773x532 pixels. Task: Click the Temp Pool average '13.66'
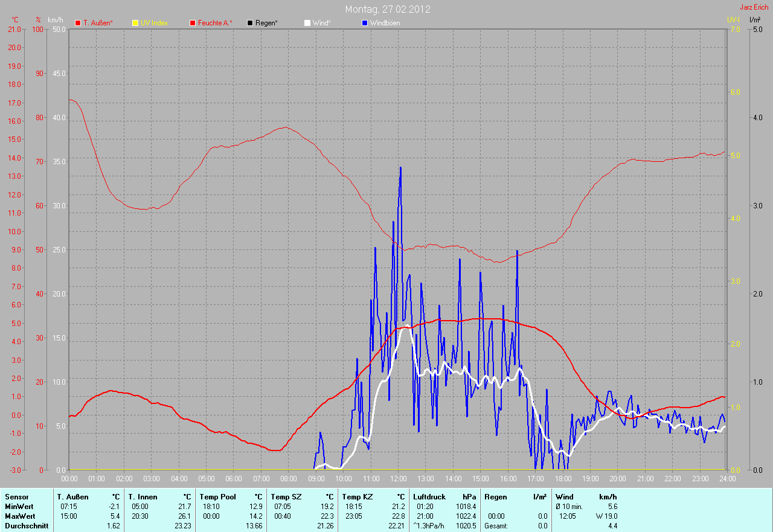pos(254,526)
